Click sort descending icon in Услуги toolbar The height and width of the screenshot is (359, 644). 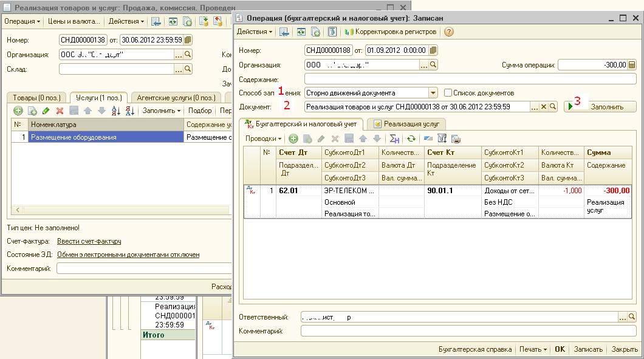(x=130, y=111)
